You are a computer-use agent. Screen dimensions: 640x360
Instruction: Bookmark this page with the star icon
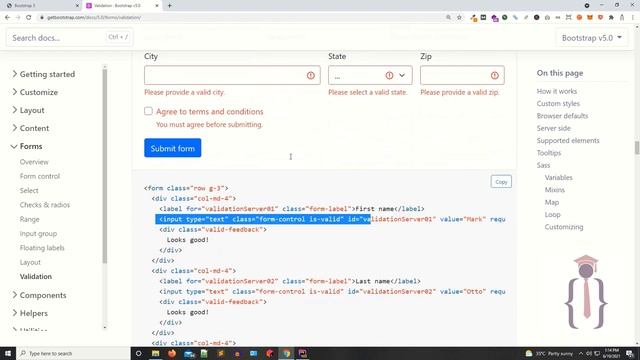459,17
